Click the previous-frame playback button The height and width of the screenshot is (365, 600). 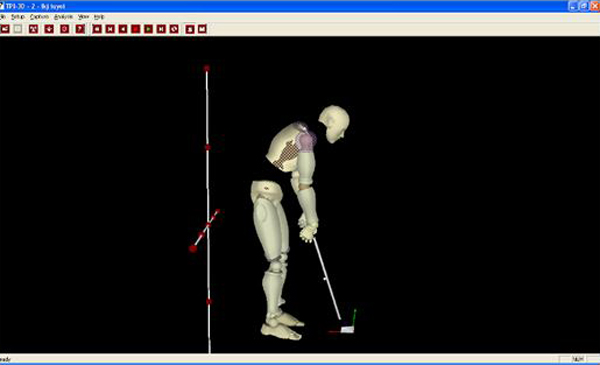[x=110, y=29]
